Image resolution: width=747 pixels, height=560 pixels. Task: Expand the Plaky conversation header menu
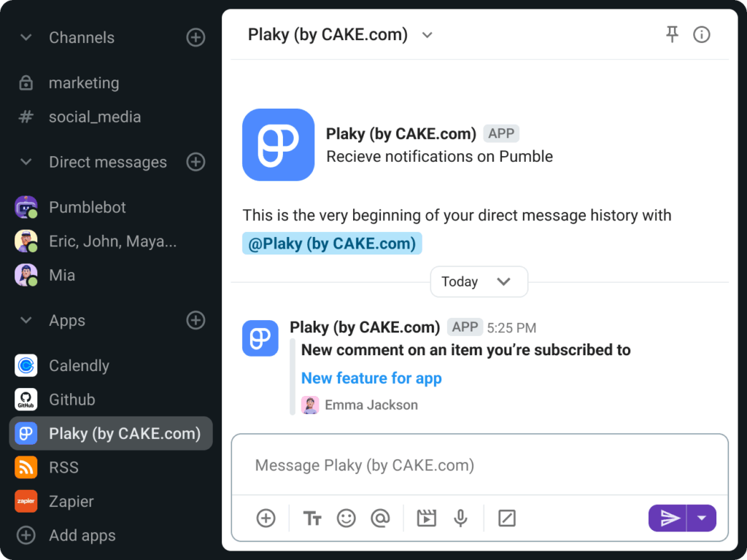[427, 35]
